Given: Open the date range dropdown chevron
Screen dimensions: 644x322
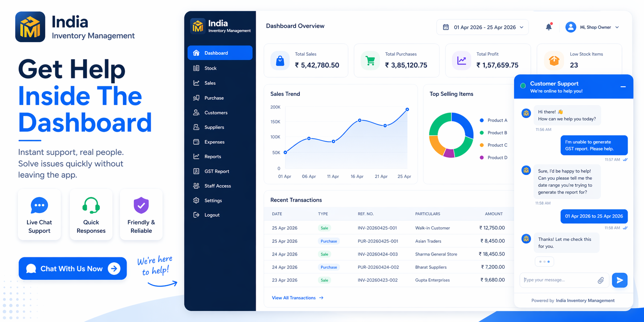Looking at the screenshot, I should pyautogui.click(x=522, y=27).
